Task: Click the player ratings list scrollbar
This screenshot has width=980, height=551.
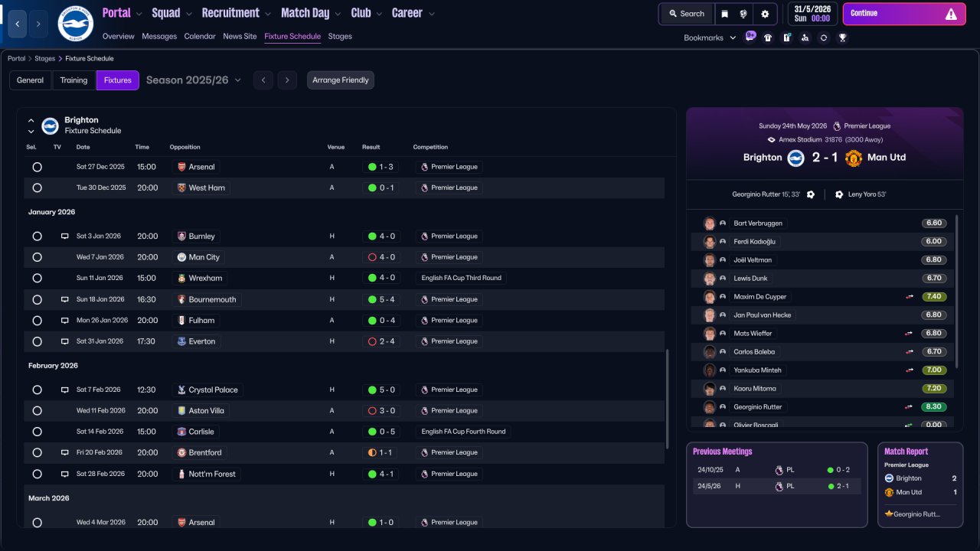Action: click(957, 291)
